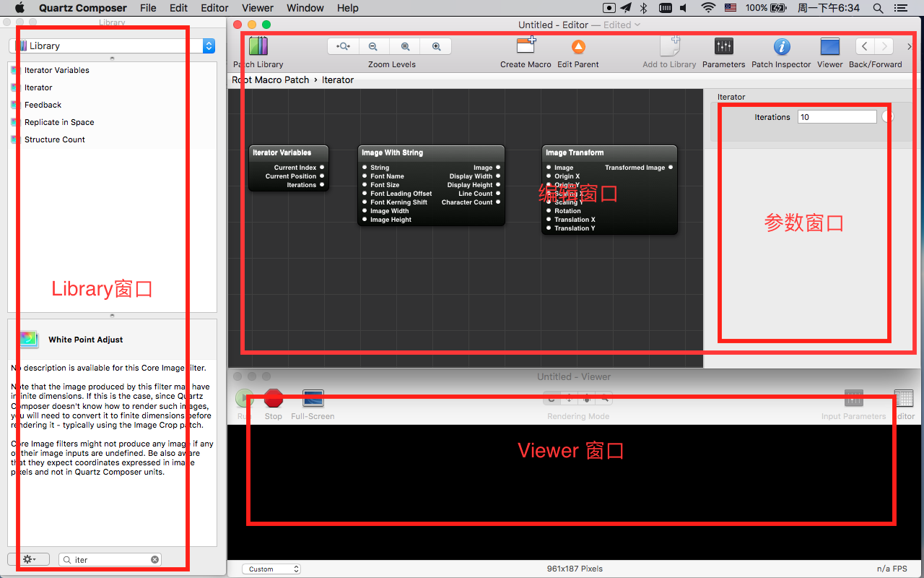Click the Image Height input port
924x578 pixels.
[x=365, y=220]
